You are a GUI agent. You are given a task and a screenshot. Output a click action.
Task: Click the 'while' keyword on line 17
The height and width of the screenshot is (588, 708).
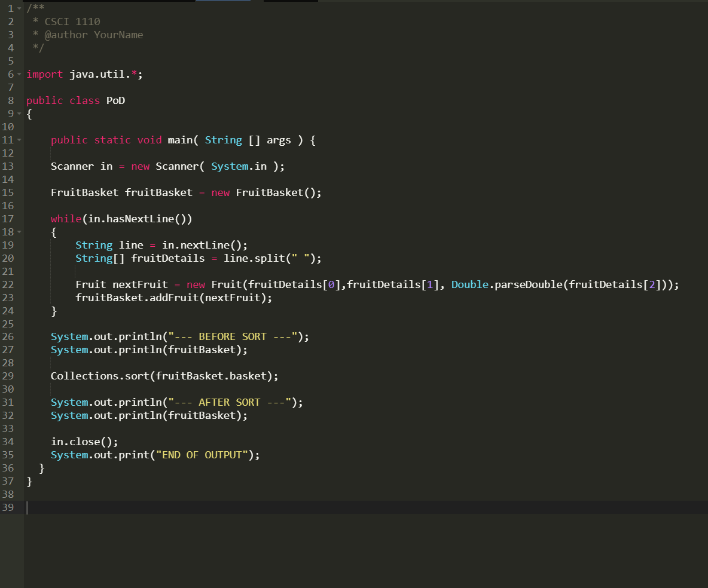pyautogui.click(x=66, y=219)
